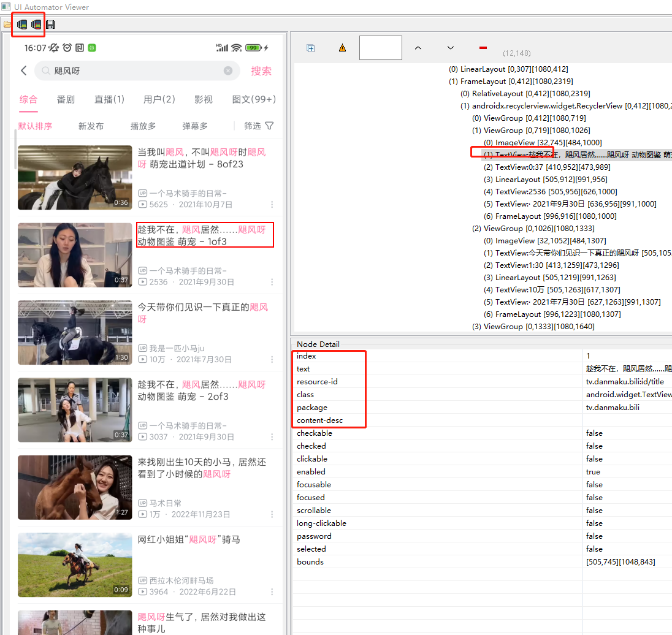The width and height of the screenshot is (672, 635).
Task: Open the more menu for the 3964 views video
Action: [272, 591]
